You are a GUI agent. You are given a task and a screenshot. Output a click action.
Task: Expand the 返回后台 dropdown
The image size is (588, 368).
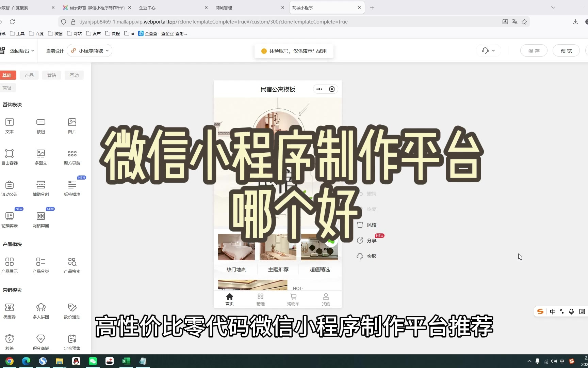(x=22, y=51)
